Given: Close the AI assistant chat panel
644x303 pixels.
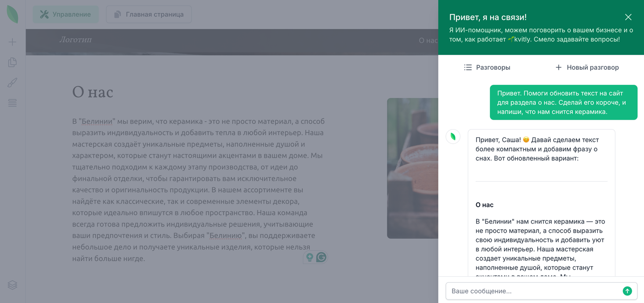Looking at the screenshot, I should tap(628, 17).
